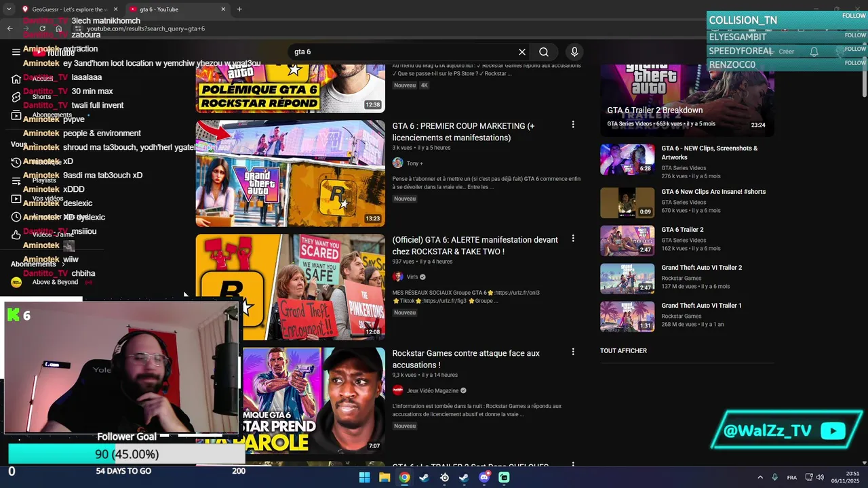The image size is (868, 488).
Task: Open more options for PREMIER COUP MARKETING video
Action: tap(573, 125)
